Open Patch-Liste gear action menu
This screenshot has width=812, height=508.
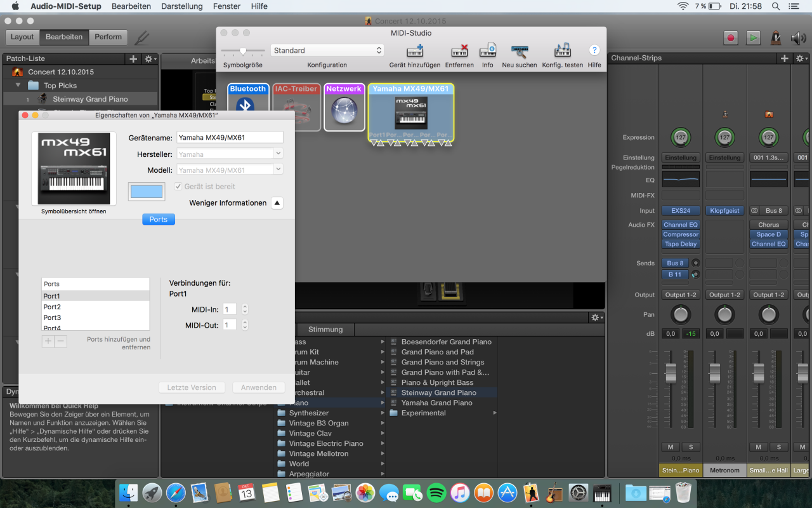(150, 58)
